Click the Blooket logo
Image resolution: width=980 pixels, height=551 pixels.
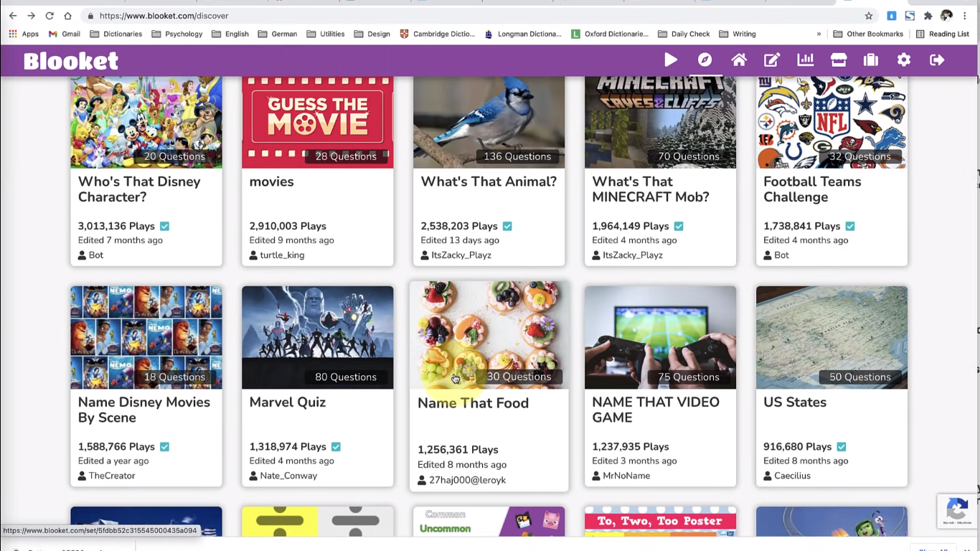point(71,61)
